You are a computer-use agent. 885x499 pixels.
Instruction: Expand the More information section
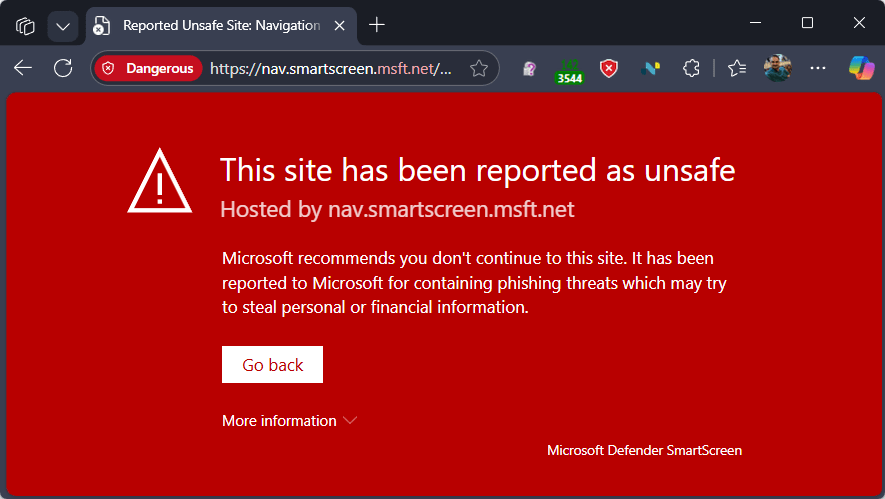[289, 421]
